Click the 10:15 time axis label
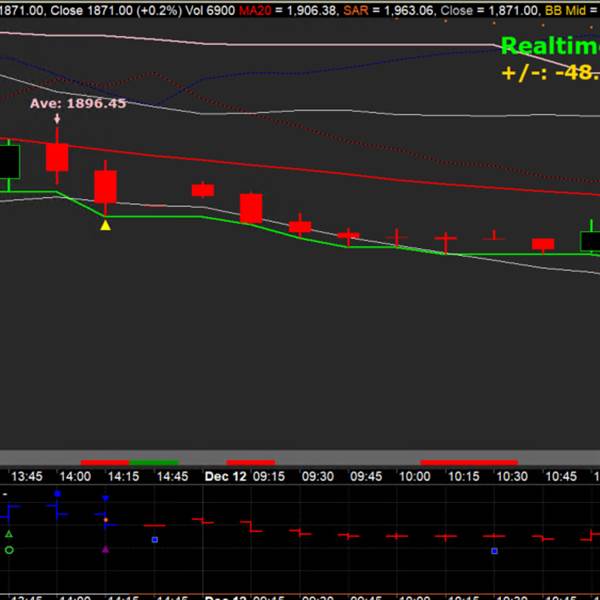The height and width of the screenshot is (600, 600). point(463,476)
